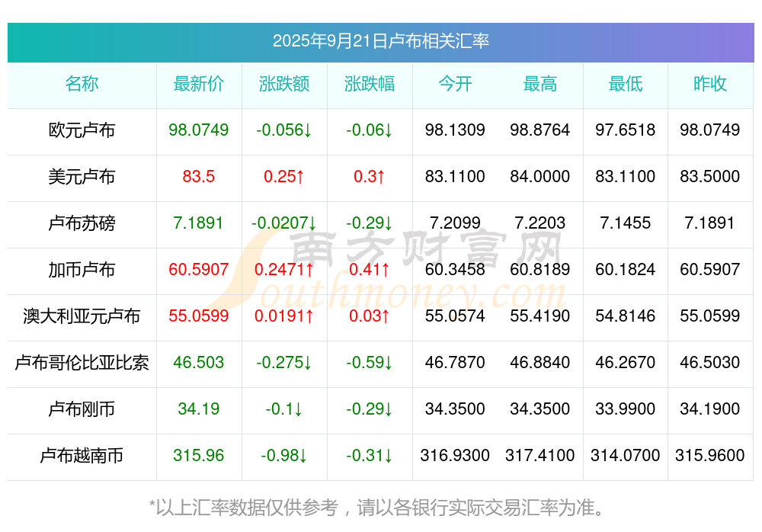Viewport: 762px width, 532px height.
Task: Click the opening price 55.0574
Action: 455,316
